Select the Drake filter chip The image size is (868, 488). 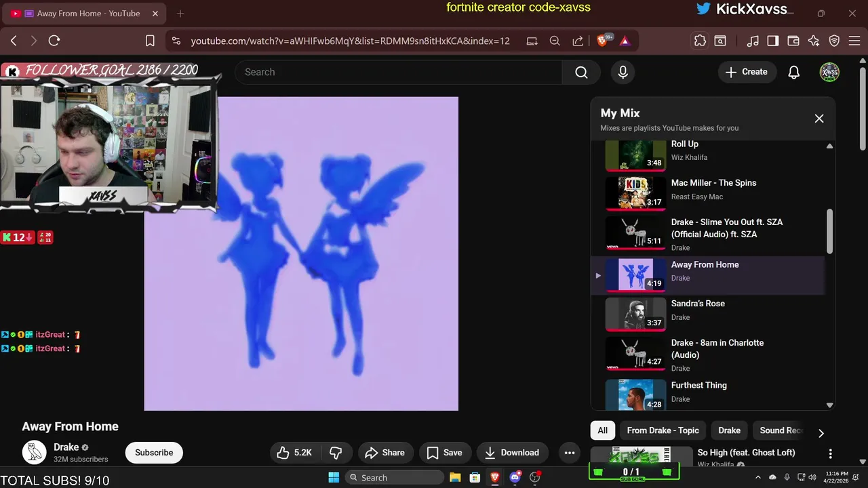730,430
